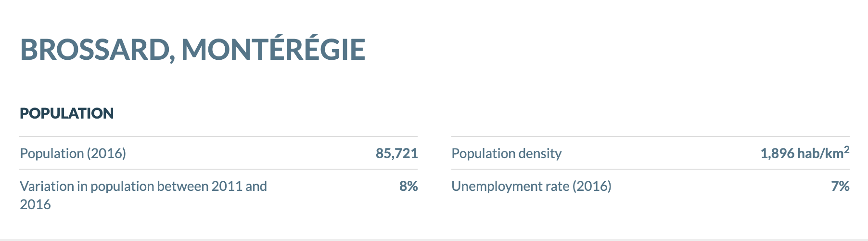Click the superscript 2 in hab/km²

847,150
